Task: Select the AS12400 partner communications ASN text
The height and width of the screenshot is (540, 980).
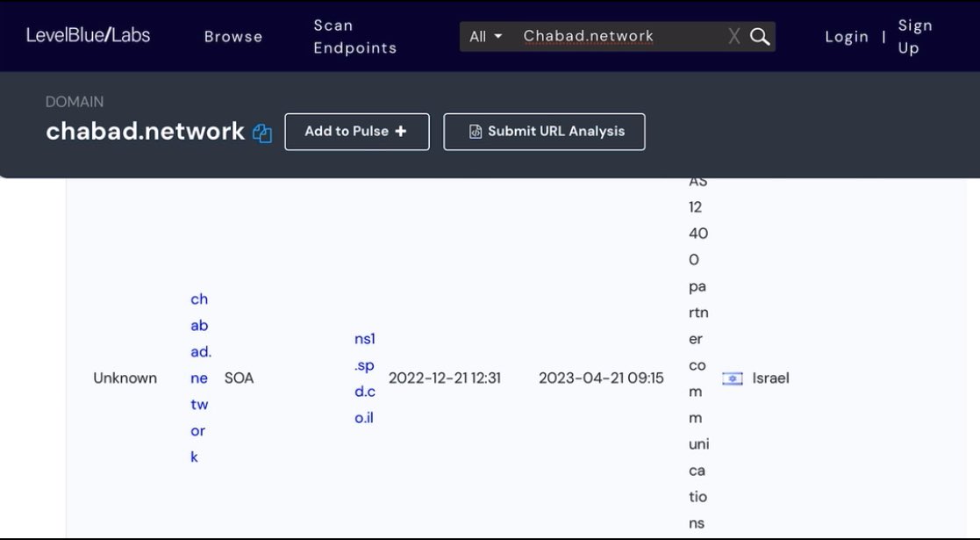Action: 697,351
